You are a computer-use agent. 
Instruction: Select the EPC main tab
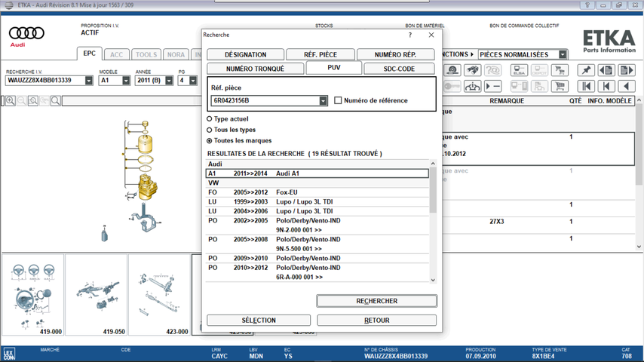click(x=89, y=54)
